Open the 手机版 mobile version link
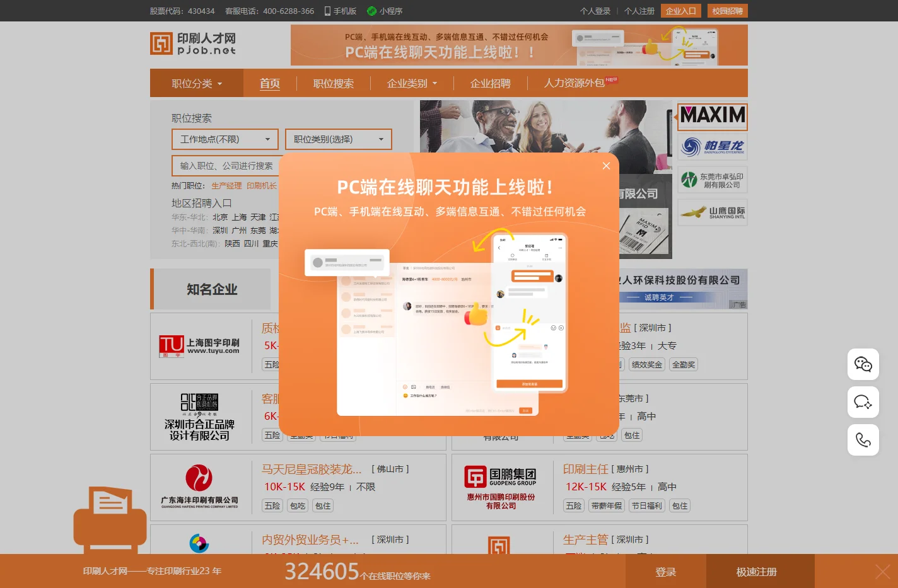 [x=341, y=11]
